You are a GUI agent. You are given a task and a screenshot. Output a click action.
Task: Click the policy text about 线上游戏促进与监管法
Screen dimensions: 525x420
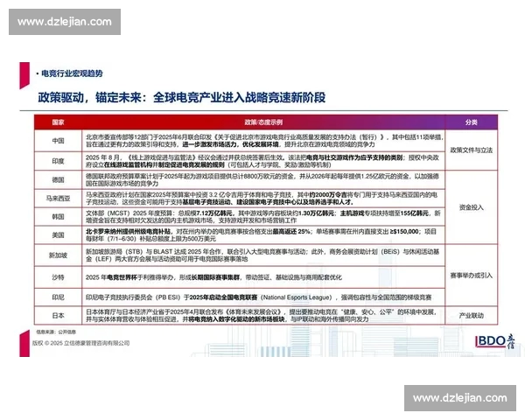pyautogui.click(x=262, y=161)
